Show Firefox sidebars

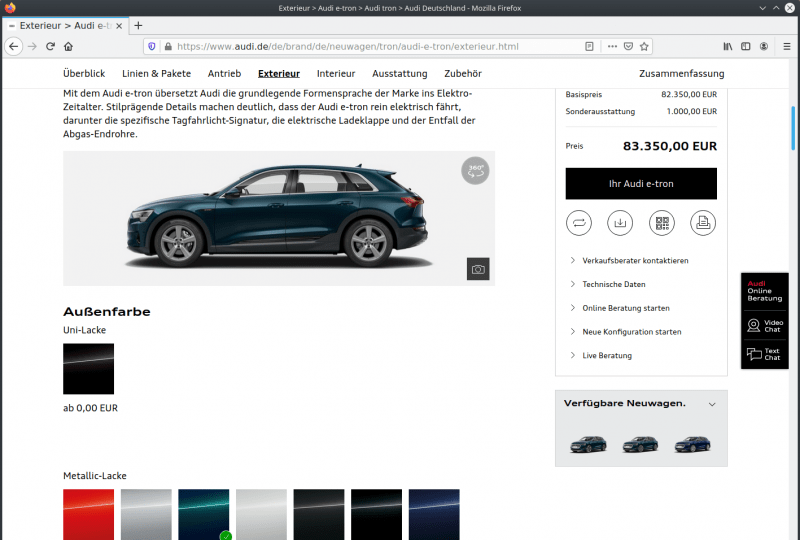745,46
